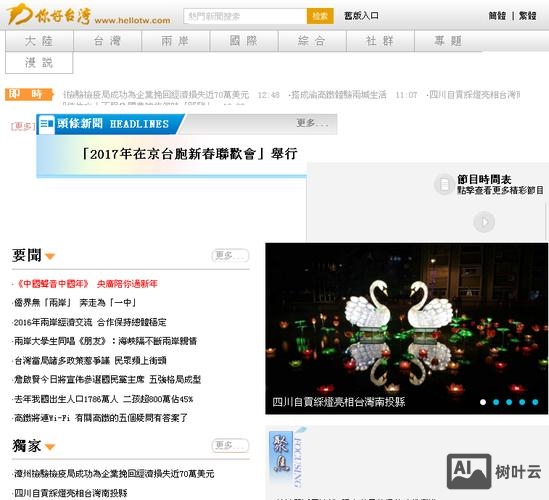Open article 2016年兩岸經濟交流 合作保持總體穩定
Image resolution: width=549 pixels, height=500 pixels.
(x=90, y=322)
